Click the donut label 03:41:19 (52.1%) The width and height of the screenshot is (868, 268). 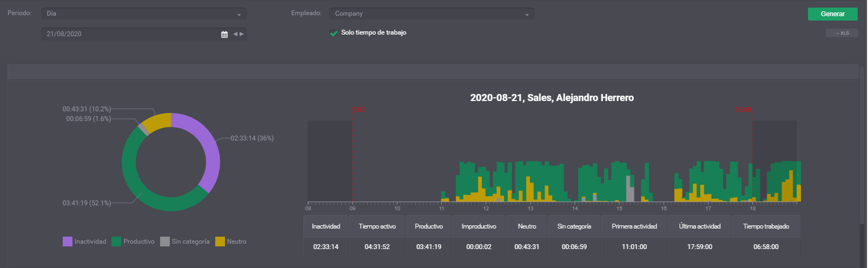click(x=87, y=203)
